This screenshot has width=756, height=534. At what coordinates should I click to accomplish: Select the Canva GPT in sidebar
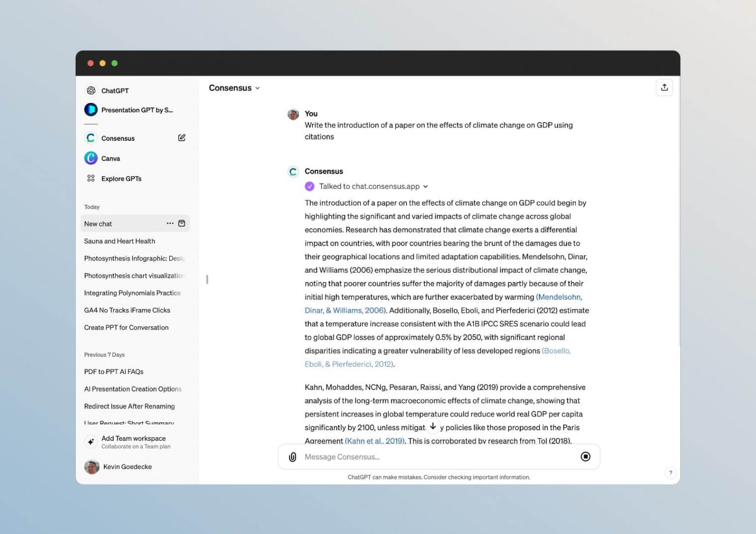[x=110, y=158]
